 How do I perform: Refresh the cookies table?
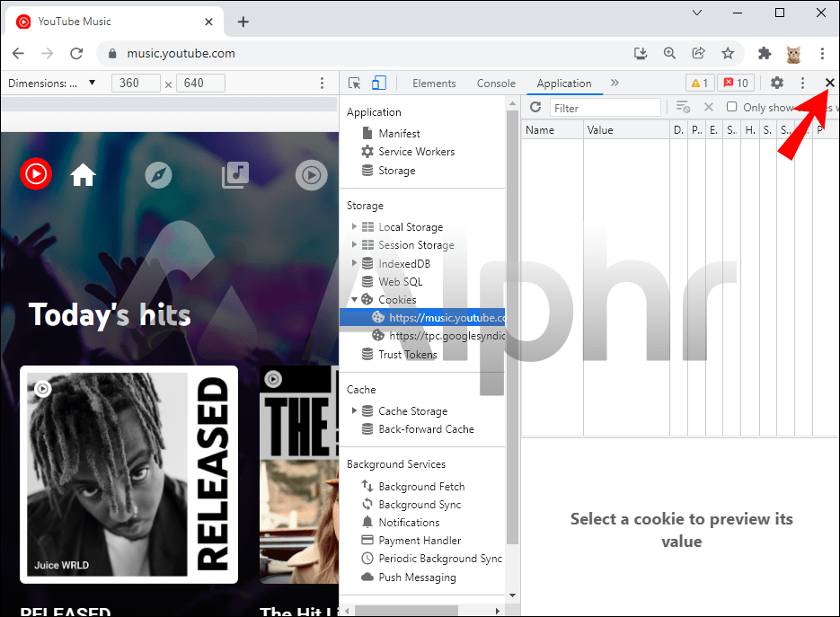pos(535,107)
